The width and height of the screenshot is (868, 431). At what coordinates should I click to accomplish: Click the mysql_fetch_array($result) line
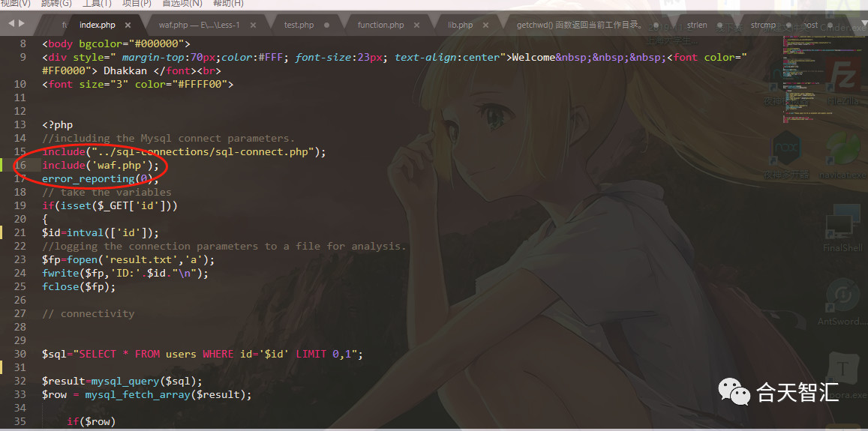point(147,394)
